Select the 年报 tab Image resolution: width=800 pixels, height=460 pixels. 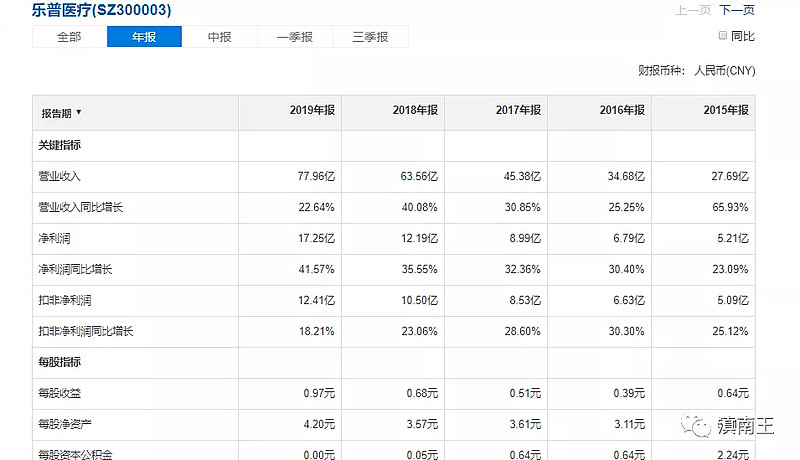(144, 37)
